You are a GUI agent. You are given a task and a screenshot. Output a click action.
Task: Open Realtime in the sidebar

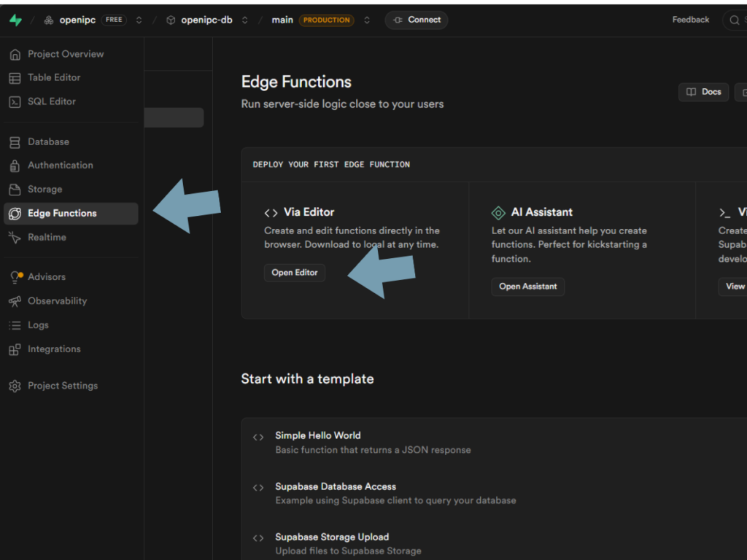coord(71,237)
